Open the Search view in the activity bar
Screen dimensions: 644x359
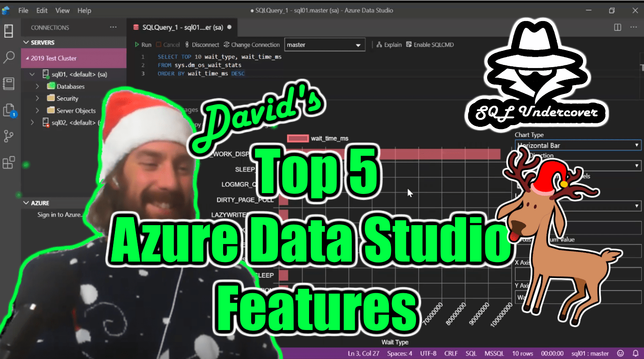click(8, 57)
